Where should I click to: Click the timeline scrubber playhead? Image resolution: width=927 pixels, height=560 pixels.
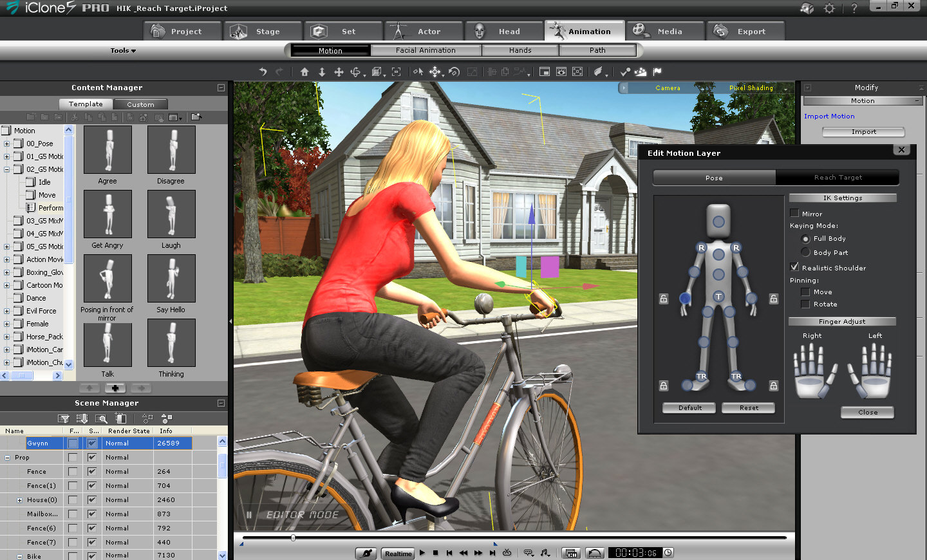pos(293,537)
